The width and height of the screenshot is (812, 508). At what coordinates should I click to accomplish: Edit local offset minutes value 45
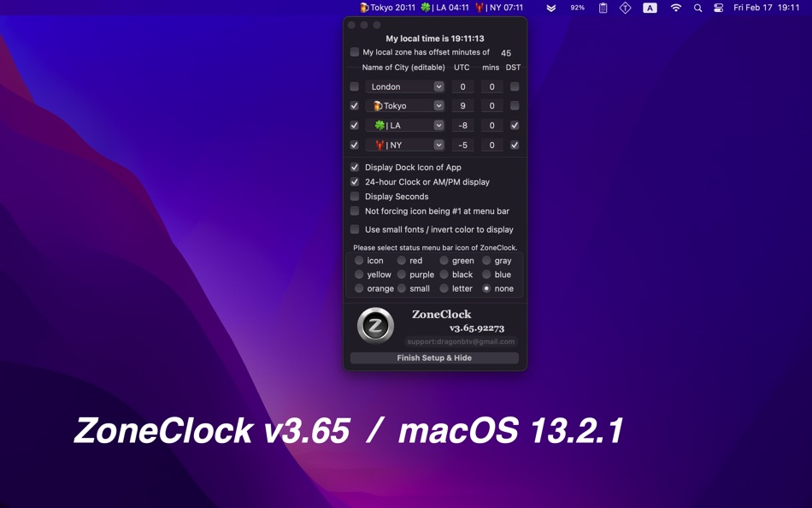click(506, 53)
